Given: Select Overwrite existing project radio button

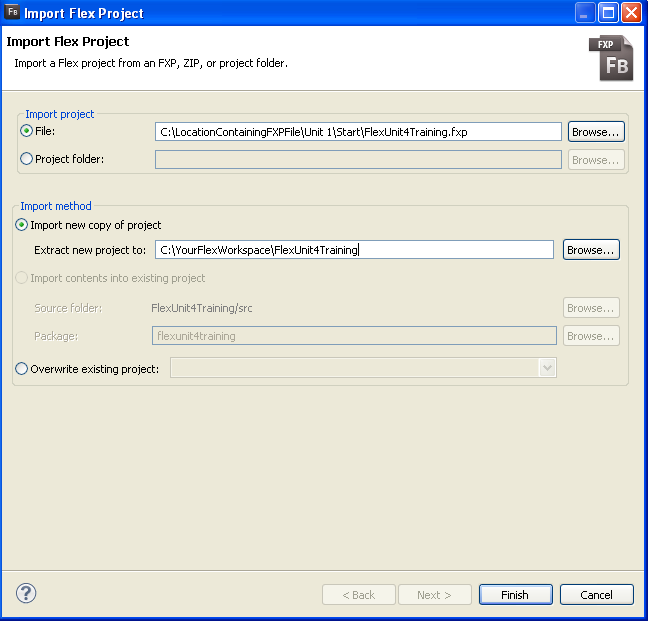Looking at the screenshot, I should click(x=22, y=368).
